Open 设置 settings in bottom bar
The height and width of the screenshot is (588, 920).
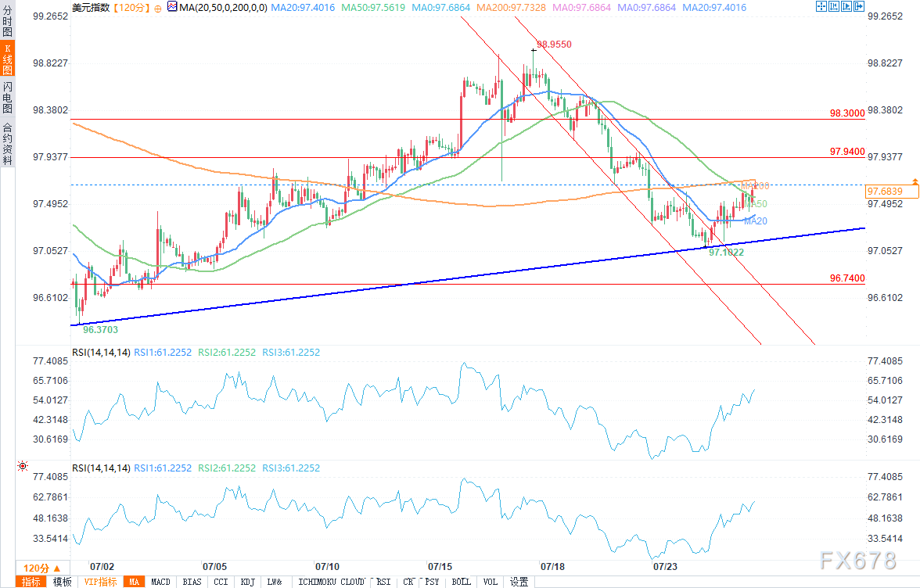click(519, 582)
